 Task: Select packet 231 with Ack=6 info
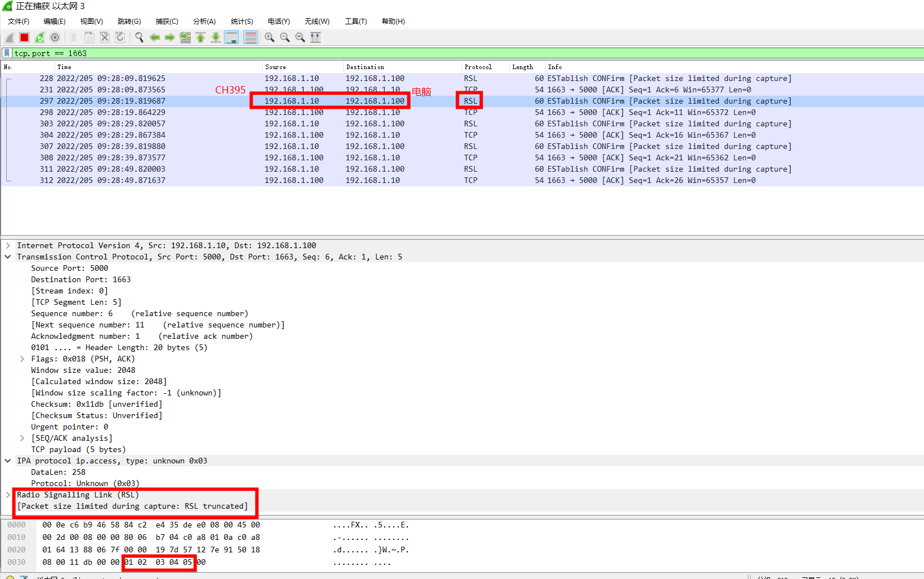coord(462,90)
